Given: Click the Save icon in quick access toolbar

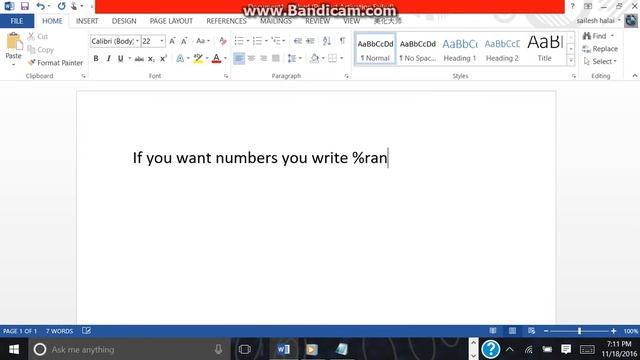Looking at the screenshot, I should click(x=25, y=6).
